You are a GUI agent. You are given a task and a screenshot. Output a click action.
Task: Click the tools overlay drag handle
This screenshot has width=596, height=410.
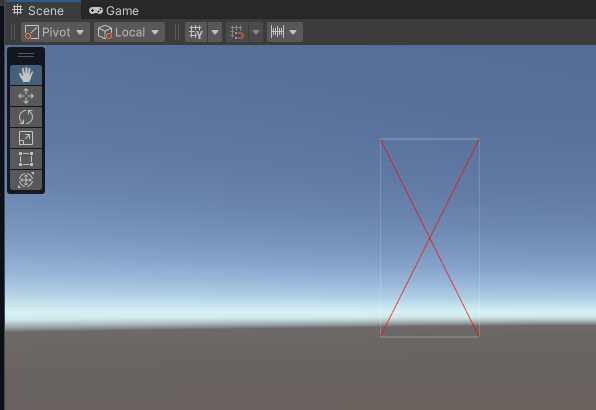[x=26, y=55]
